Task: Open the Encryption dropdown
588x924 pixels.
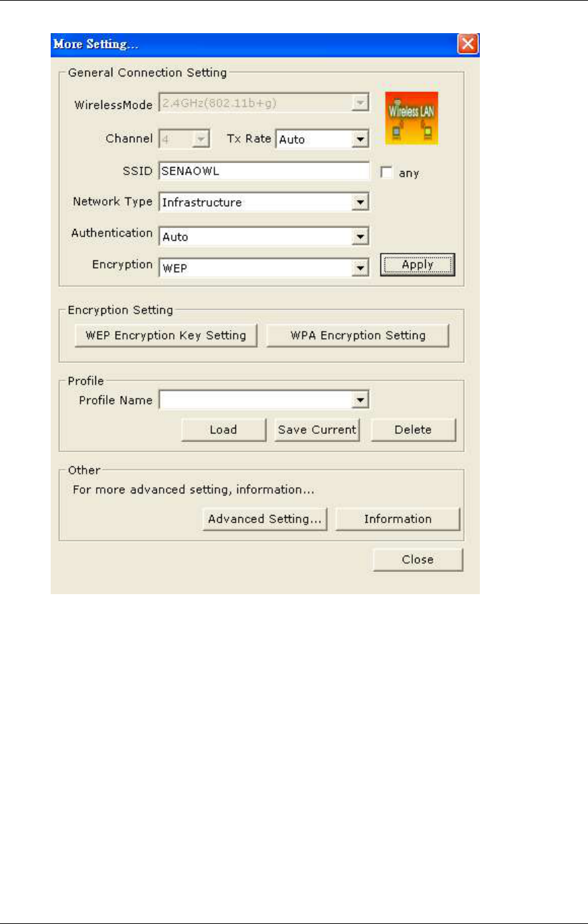Action: click(x=264, y=268)
